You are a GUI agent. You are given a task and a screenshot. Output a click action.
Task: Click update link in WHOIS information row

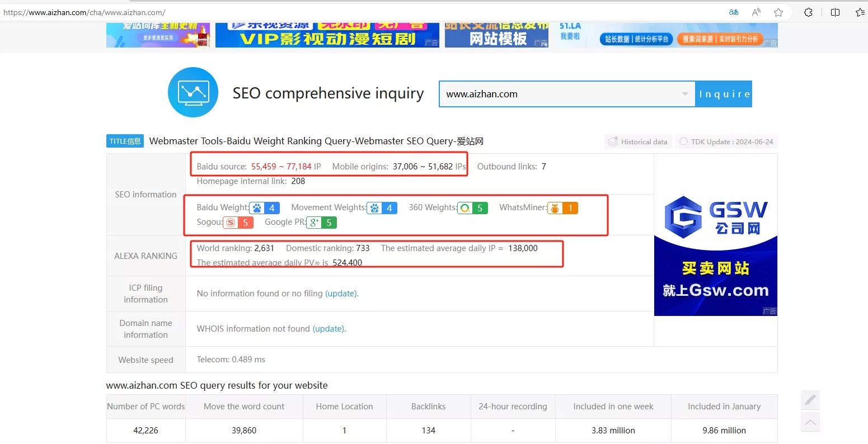(x=329, y=329)
